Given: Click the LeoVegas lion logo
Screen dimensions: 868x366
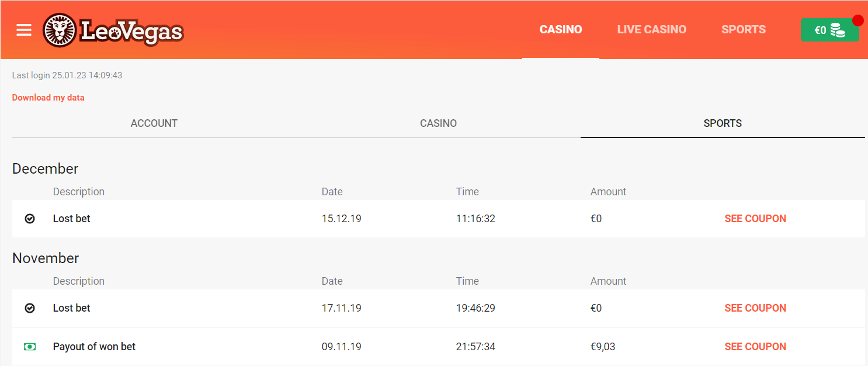Looking at the screenshot, I should 60,30.
